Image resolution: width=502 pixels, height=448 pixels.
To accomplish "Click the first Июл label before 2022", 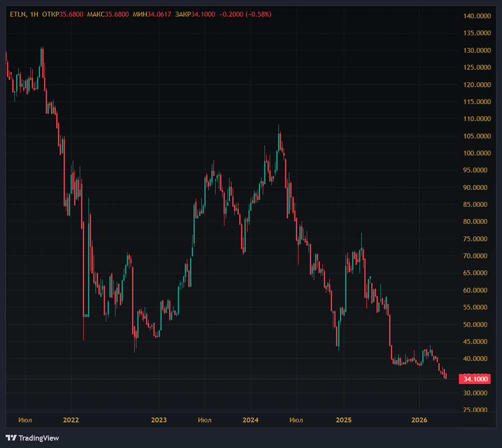I will (x=25, y=420).
